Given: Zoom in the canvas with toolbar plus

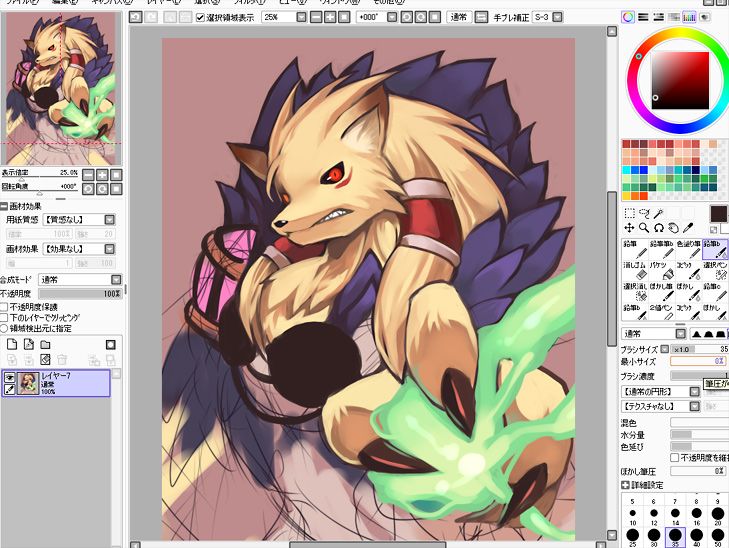Looking at the screenshot, I should 330,17.
